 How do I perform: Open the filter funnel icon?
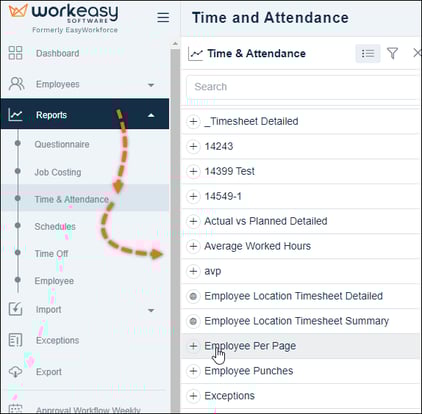(393, 53)
